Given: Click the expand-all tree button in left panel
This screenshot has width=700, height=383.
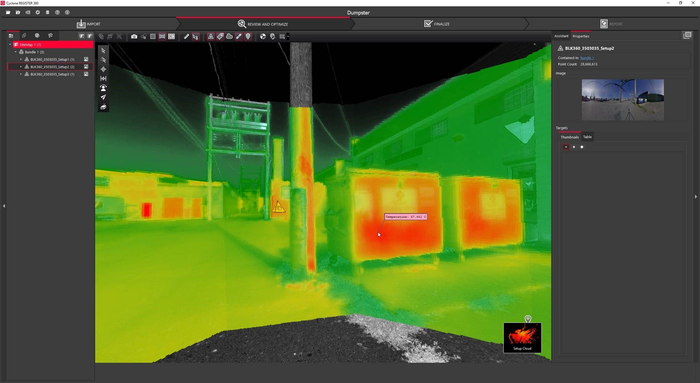Looking at the screenshot, I should point(81,36).
